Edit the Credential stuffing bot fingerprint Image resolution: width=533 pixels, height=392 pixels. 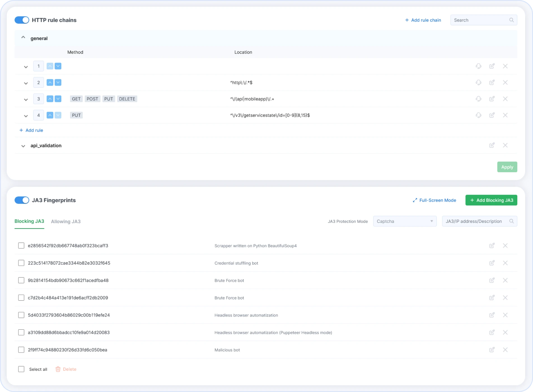click(492, 263)
